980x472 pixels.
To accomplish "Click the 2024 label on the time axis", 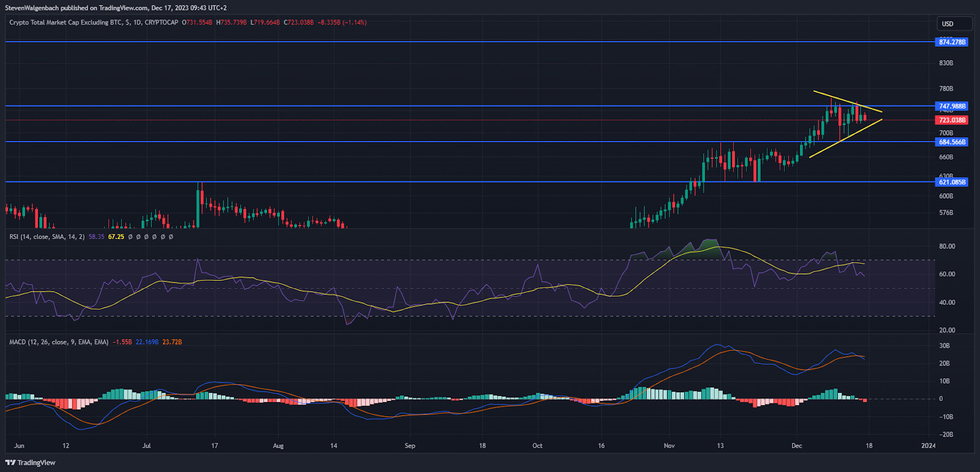I will (929, 446).
